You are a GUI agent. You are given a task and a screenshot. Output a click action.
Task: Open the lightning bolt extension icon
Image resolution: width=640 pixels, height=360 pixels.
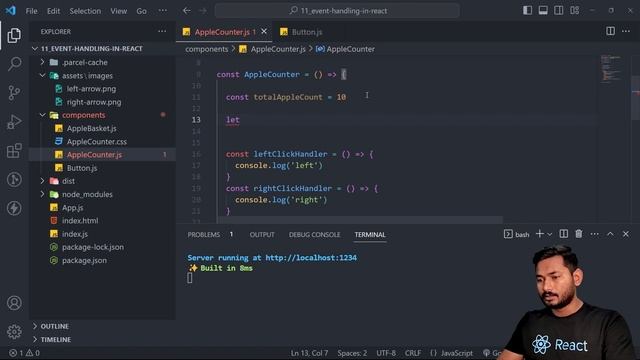(14, 208)
